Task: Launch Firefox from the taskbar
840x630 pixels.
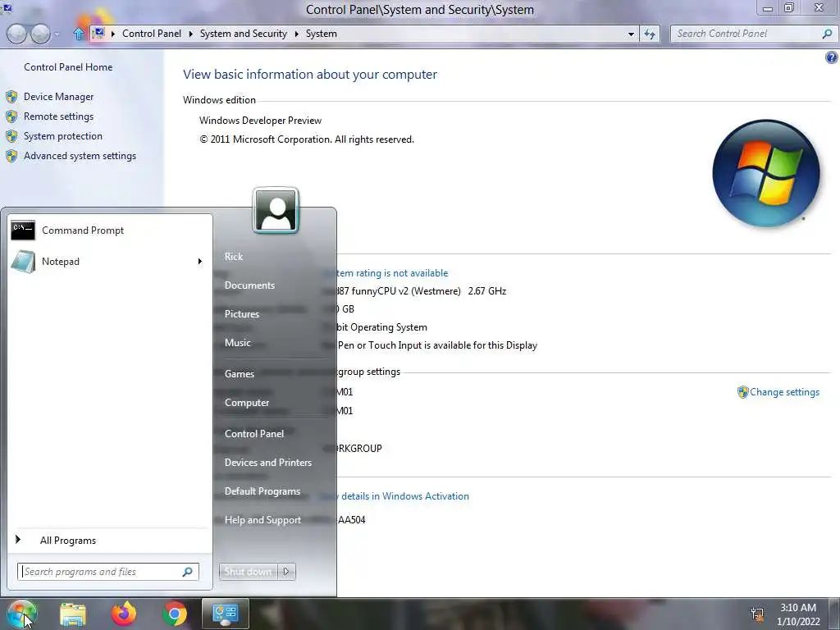Action: click(124, 614)
